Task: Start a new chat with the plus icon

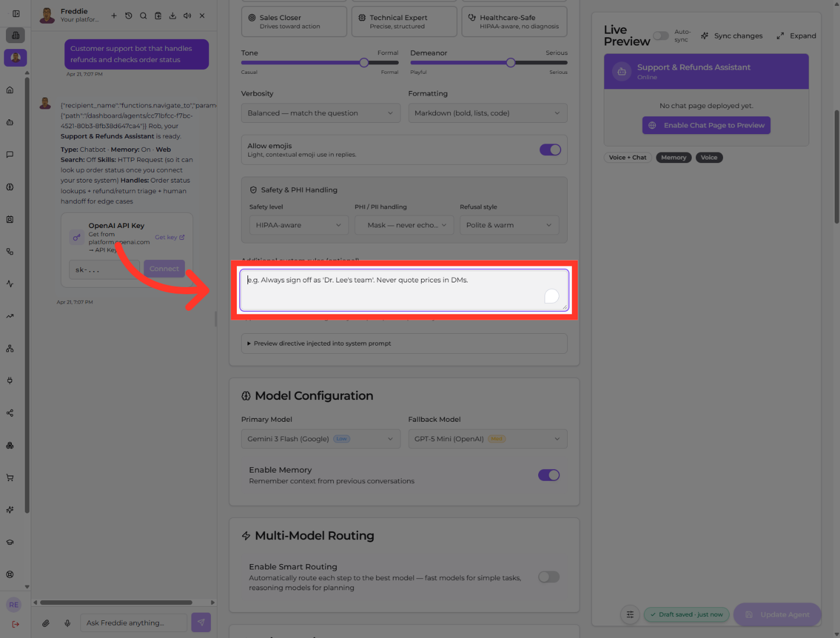Action: [x=114, y=16]
